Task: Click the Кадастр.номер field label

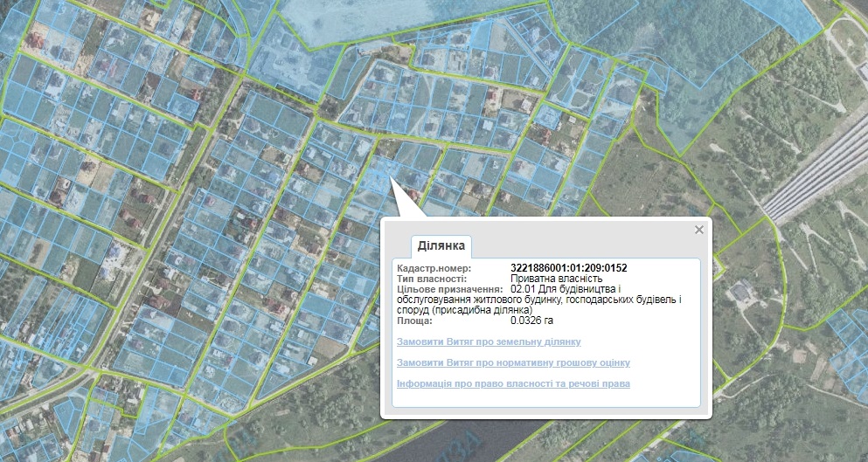Action: click(434, 267)
